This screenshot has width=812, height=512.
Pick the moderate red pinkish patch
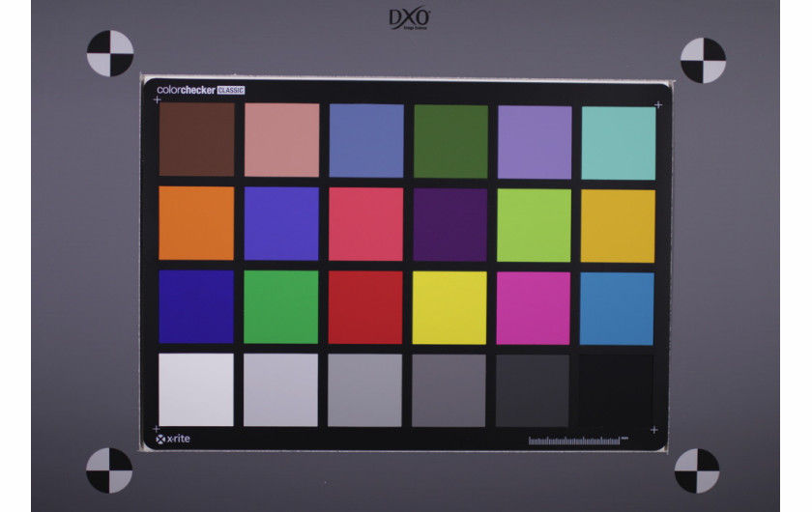pos(365,224)
